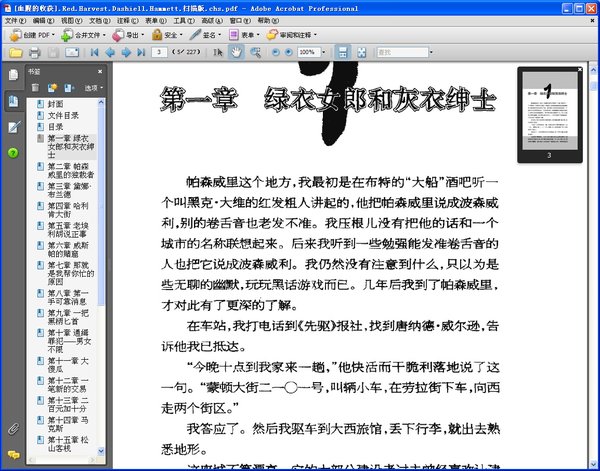Viewport: 600px width, 471px height.
Task: Open bookmark 第十四章 马克斯
Action: (68, 424)
